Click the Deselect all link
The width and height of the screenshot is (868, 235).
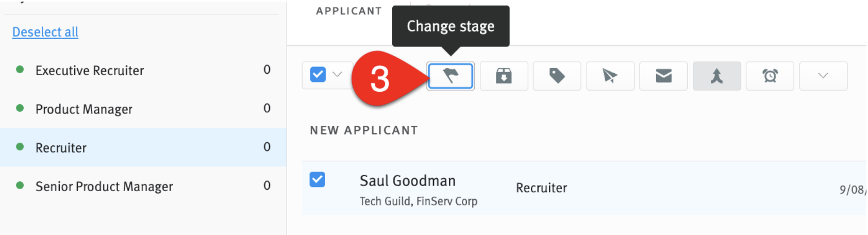tap(45, 32)
